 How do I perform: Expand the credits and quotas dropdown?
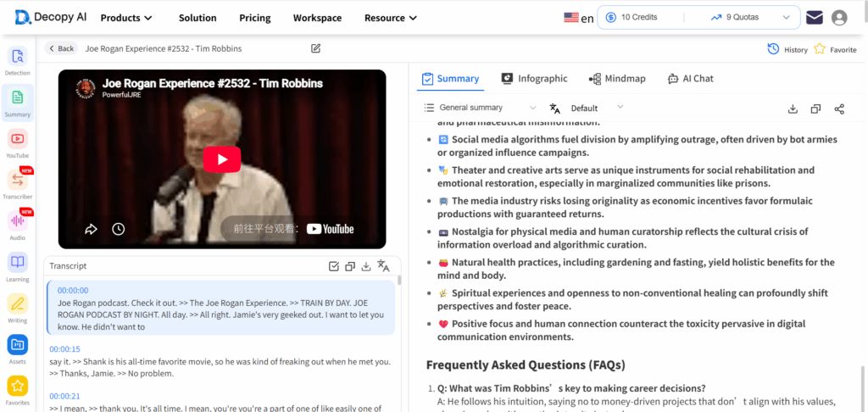point(786,17)
